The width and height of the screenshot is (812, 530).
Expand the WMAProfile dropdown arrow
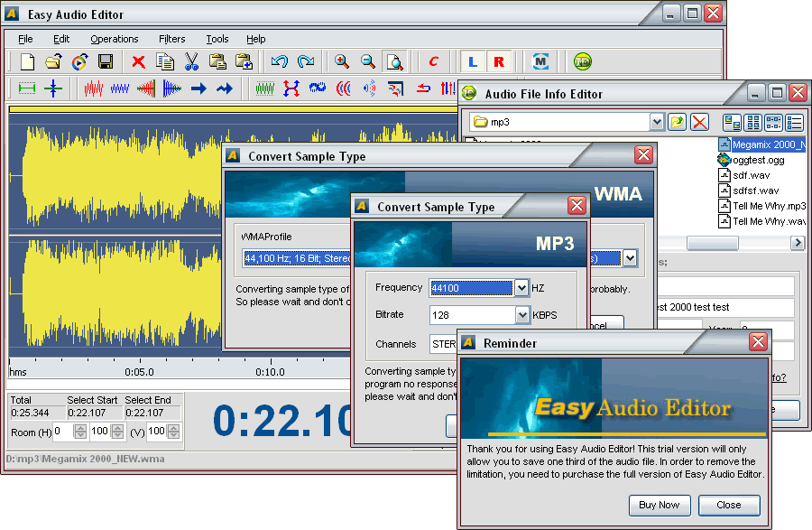630,258
